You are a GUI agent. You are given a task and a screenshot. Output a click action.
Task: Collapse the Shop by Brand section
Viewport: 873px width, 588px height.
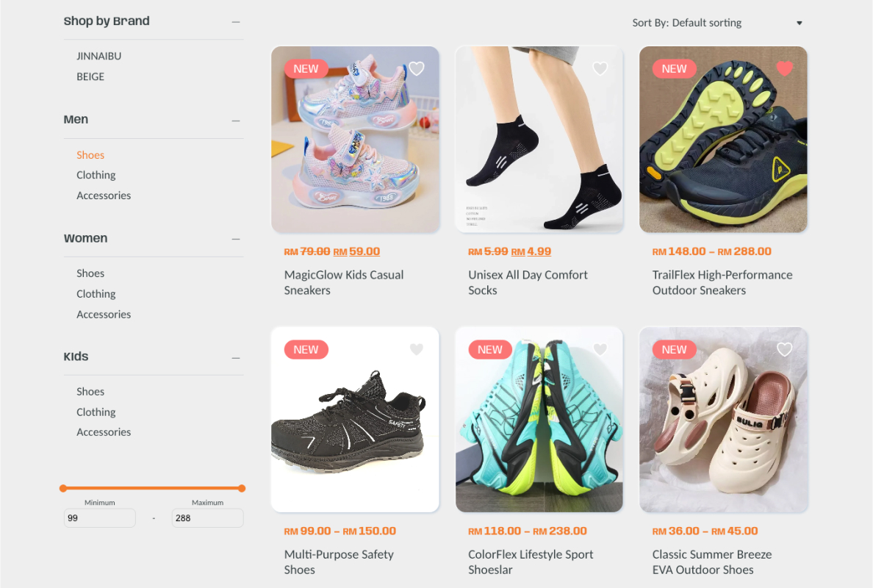point(236,22)
